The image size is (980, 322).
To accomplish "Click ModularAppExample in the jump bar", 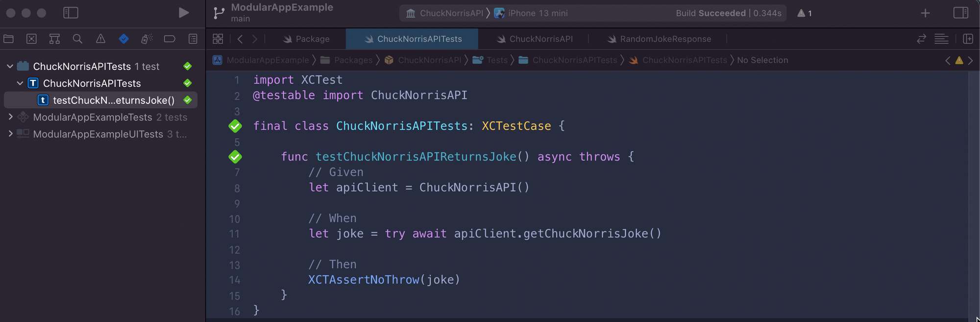I will (x=261, y=60).
